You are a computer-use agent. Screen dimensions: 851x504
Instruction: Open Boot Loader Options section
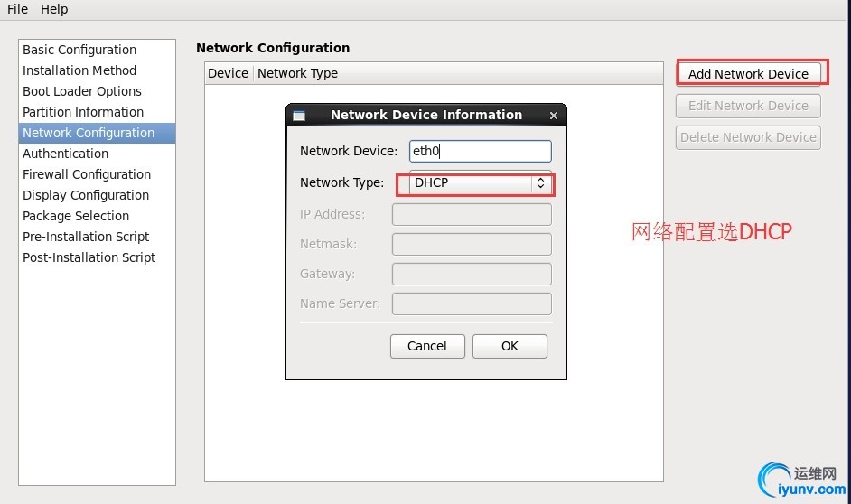[82, 91]
